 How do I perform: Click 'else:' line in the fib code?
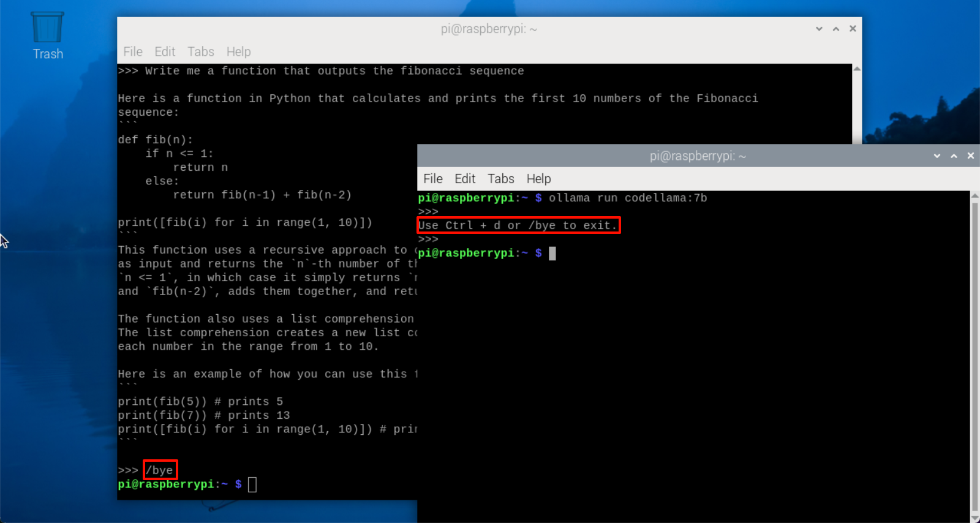coord(162,181)
